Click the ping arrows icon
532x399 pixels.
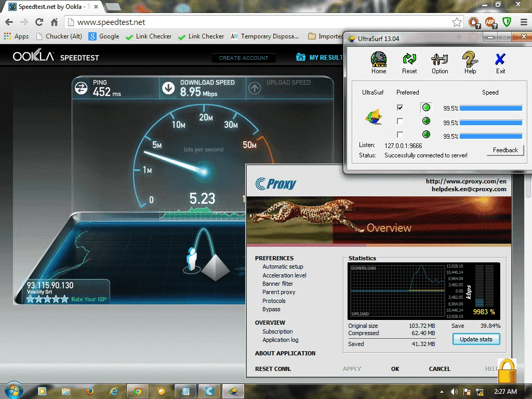82,88
